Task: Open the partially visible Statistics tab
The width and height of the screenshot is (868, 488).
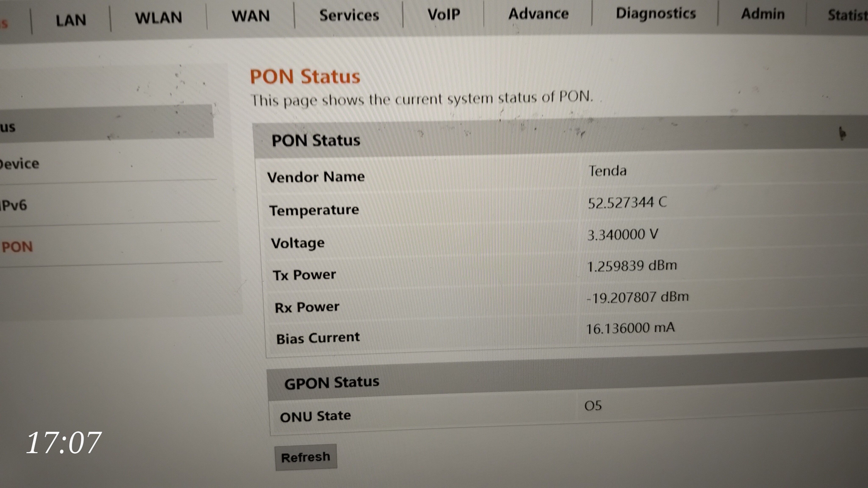Action: [x=847, y=15]
